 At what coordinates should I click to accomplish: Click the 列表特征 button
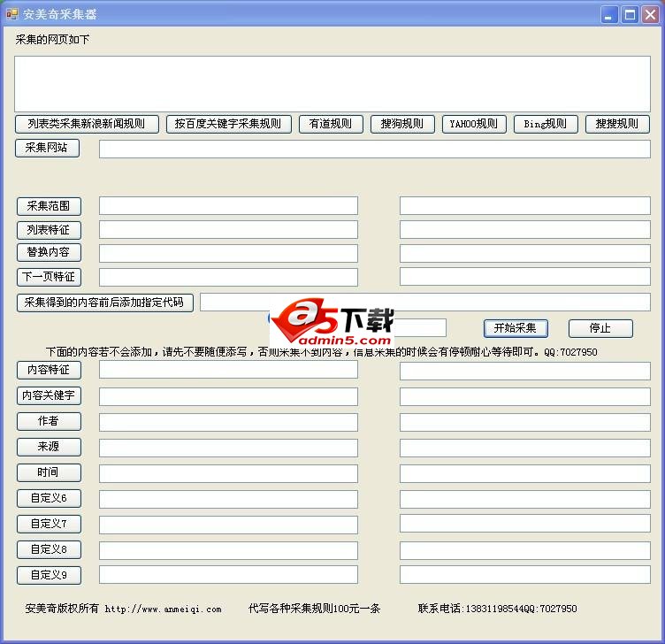point(49,230)
